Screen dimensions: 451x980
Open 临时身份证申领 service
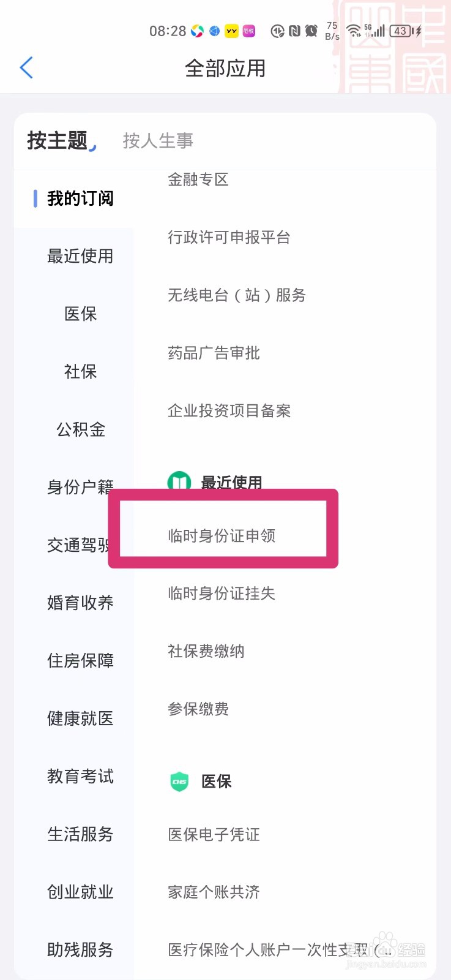222,536
